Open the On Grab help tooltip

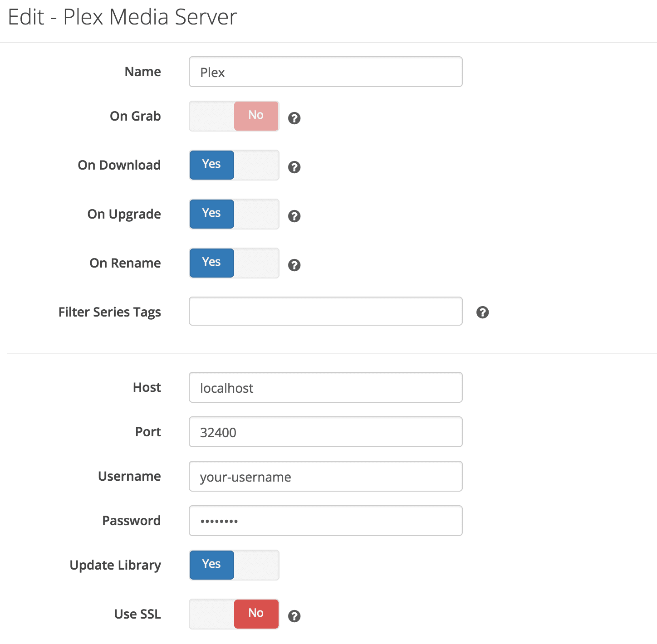click(x=294, y=119)
